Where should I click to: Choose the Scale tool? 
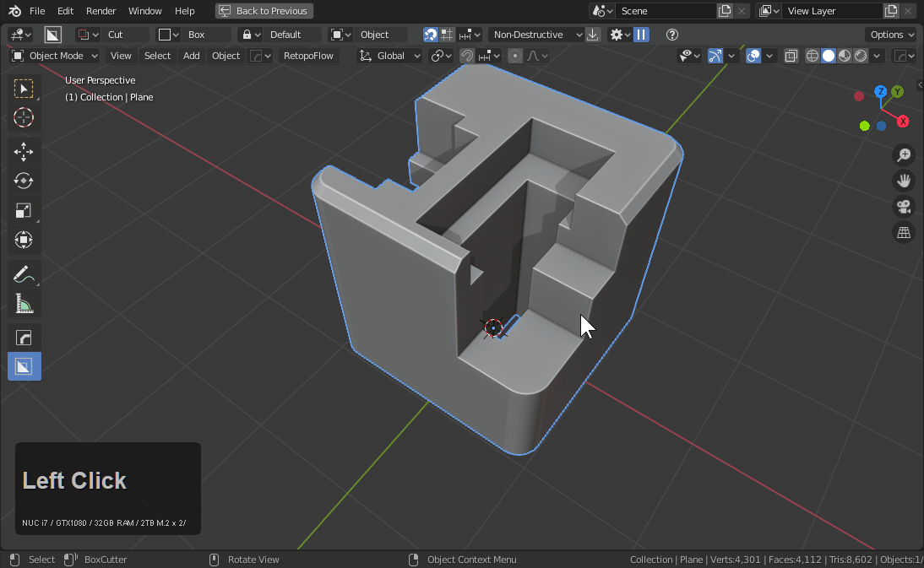(x=24, y=210)
